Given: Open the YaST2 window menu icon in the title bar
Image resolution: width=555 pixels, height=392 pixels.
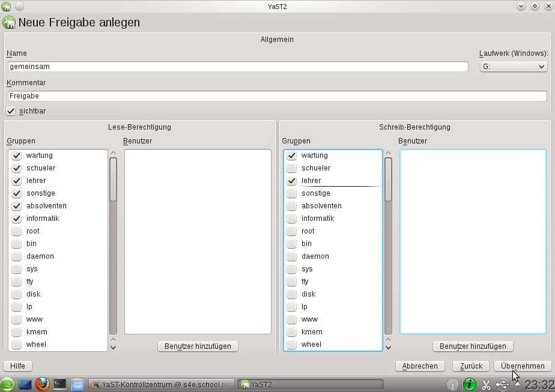Looking at the screenshot, I should click(6, 7).
